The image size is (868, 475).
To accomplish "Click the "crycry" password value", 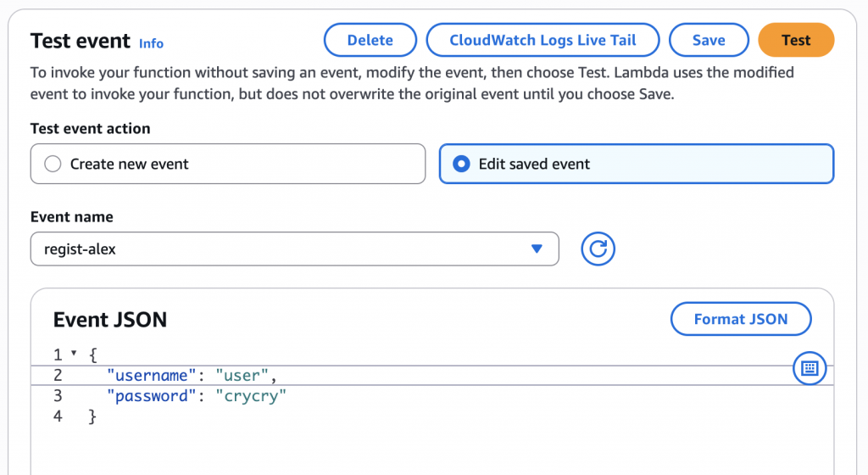I will [252, 396].
